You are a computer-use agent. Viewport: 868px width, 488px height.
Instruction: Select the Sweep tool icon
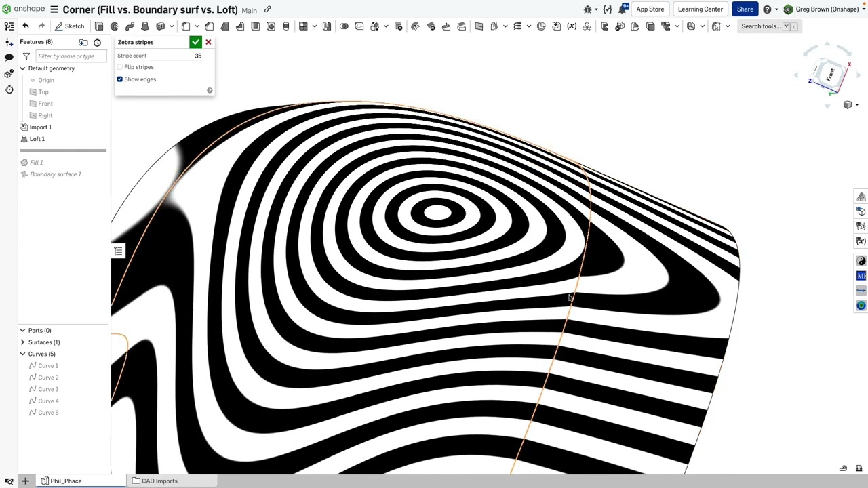point(130,26)
